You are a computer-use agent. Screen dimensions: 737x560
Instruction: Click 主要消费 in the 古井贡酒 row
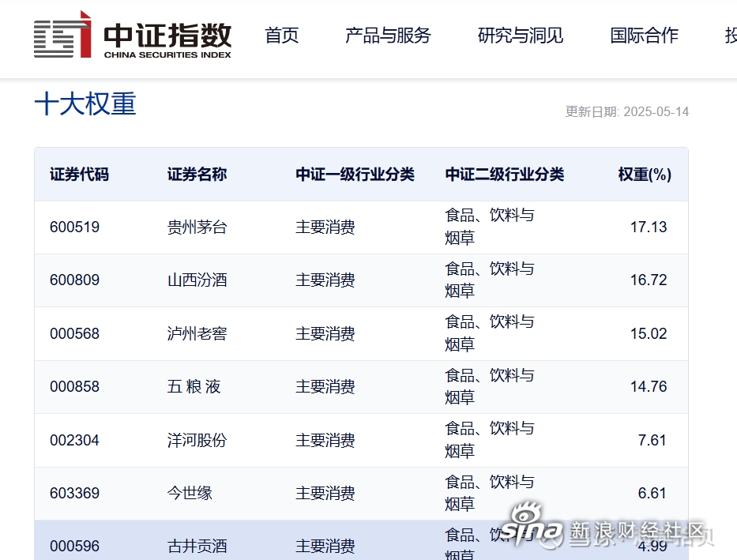325,546
